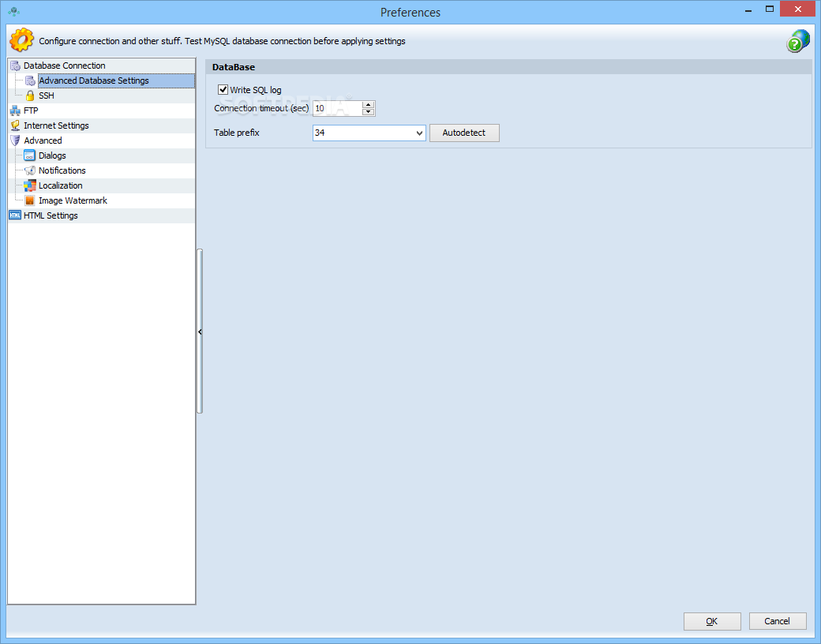Open help via globe question-mark icon

[x=798, y=41]
